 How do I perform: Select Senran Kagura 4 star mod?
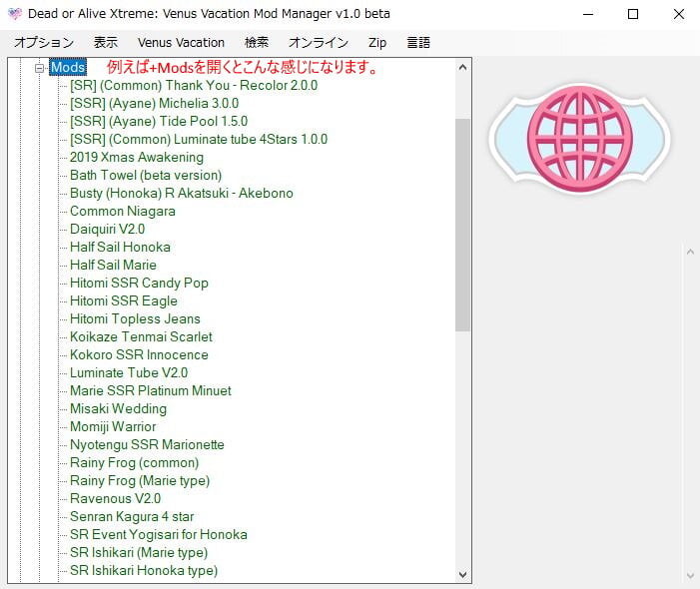coord(132,516)
